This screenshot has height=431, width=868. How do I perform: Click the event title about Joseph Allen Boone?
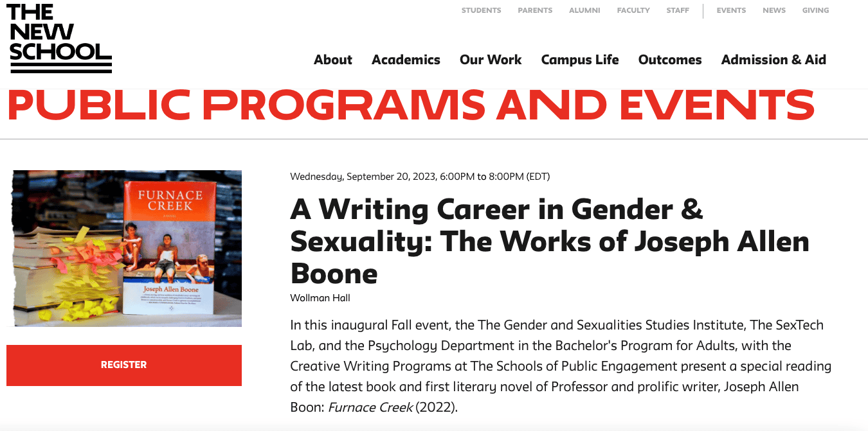(x=550, y=242)
